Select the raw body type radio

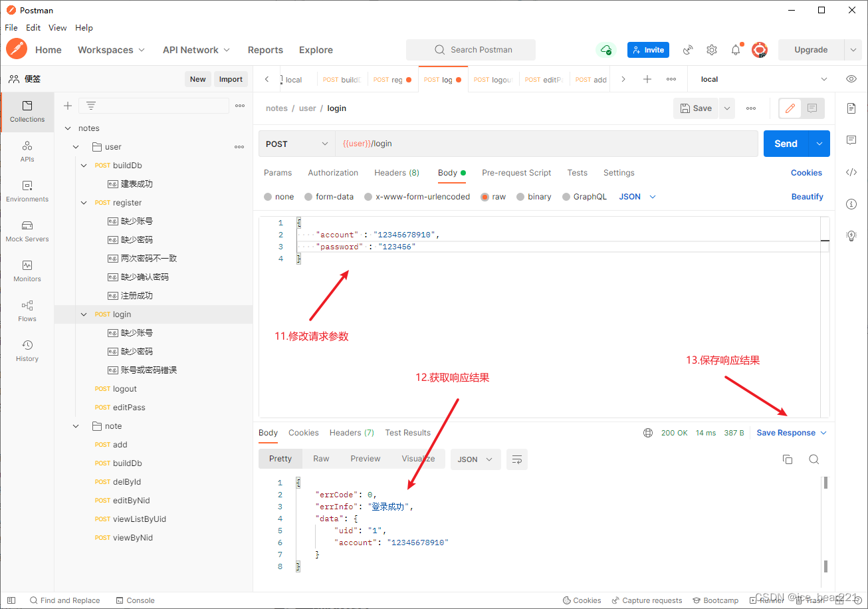click(x=485, y=197)
